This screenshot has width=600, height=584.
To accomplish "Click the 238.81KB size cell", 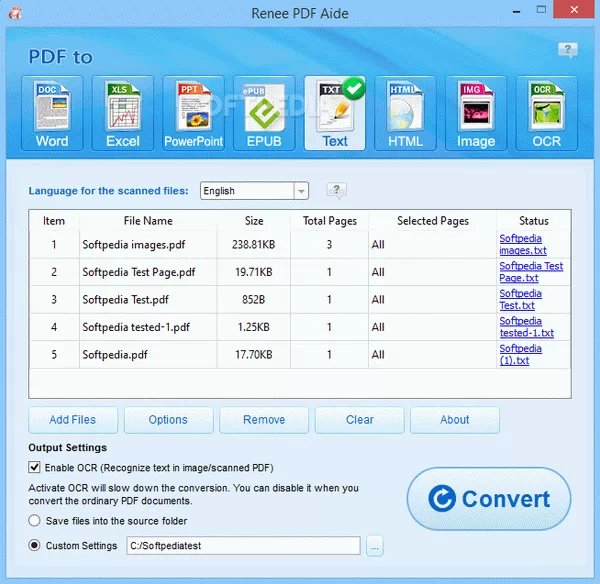I will pyautogui.click(x=254, y=245).
